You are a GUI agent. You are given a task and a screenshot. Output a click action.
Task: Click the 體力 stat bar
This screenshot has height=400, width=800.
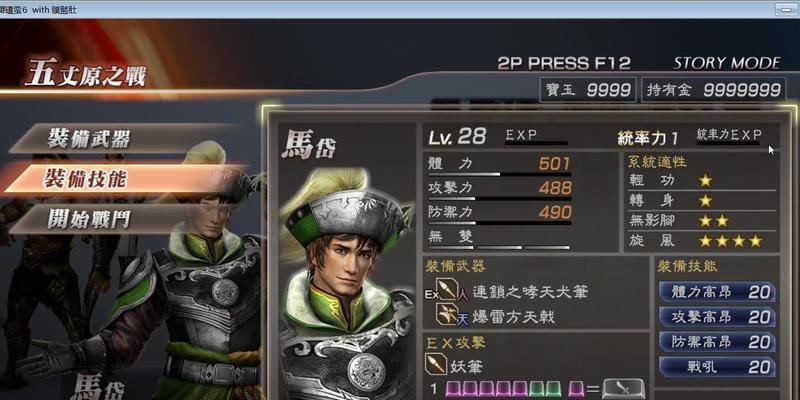tap(499, 174)
